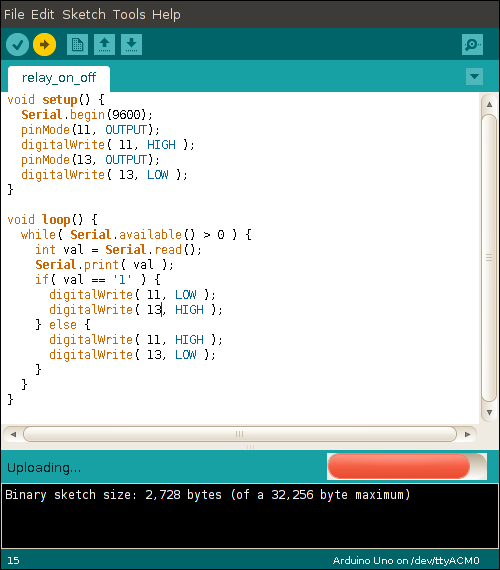The height and width of the screenshot is (570, 500).
Task: Open the Edit menu
Action: point(43,15)
